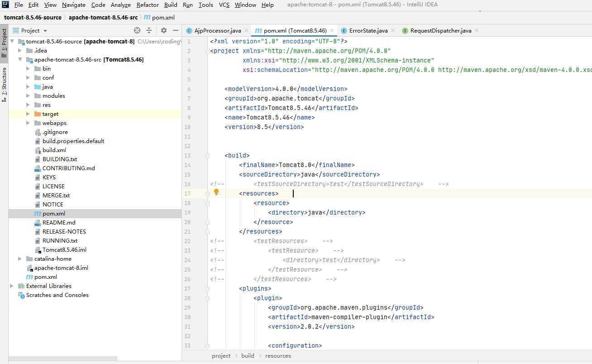Click the .gitignore file icon
Image resolution: width=592 pixels, height=364 pixels.
(x=38, y=132)
